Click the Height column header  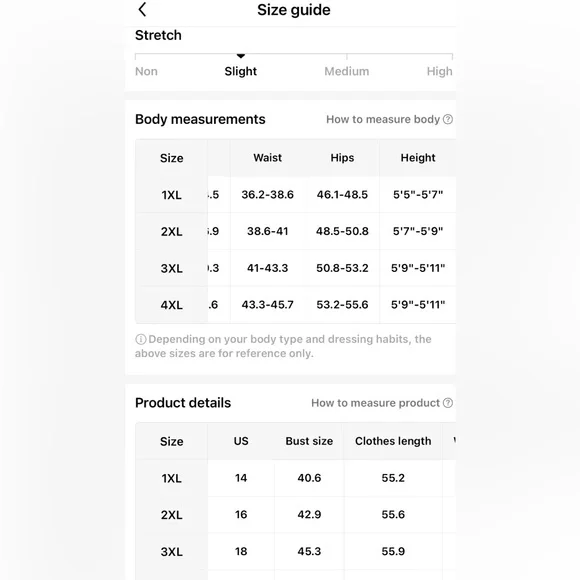pyautogui.click(x=418, y=158)
